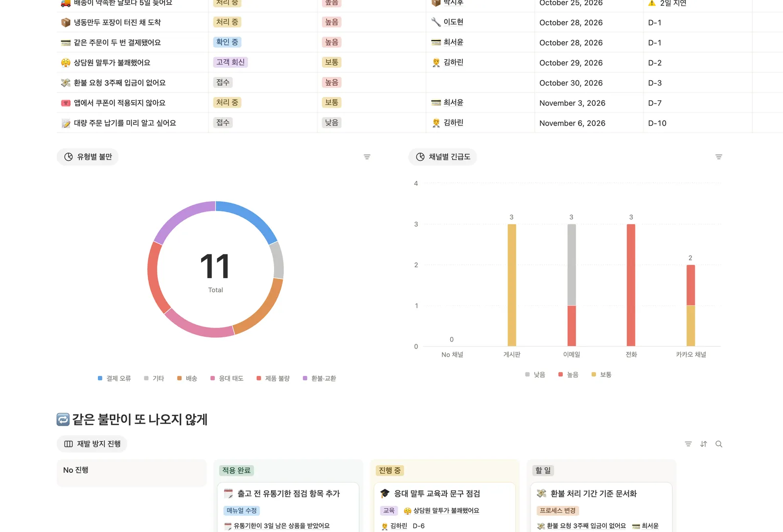Open 같은 주문이 두 번 결제됐어요 page

117,43
